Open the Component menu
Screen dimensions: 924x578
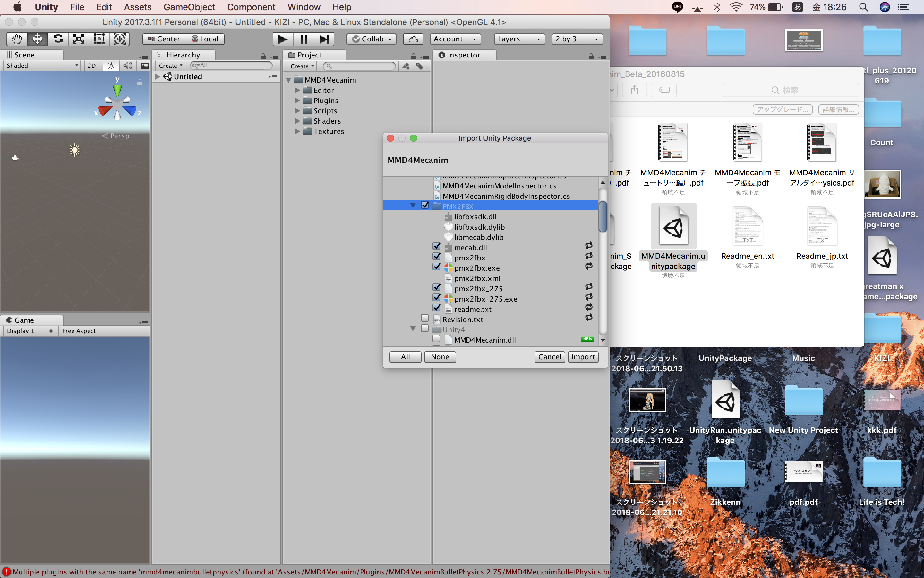251,7
